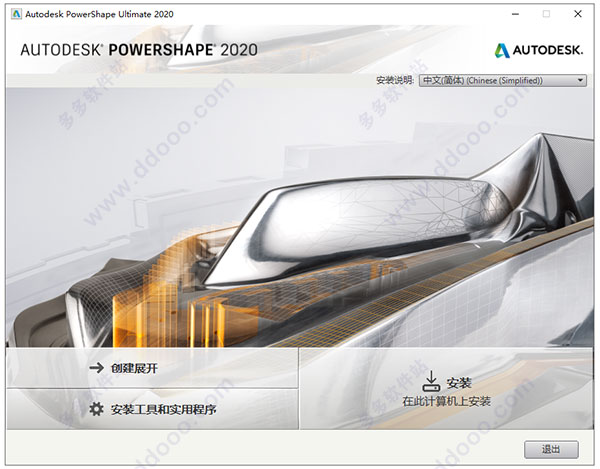Click the 退出 button
The width and height of the screenshot is (600, 469).
(x=551, y=449)
